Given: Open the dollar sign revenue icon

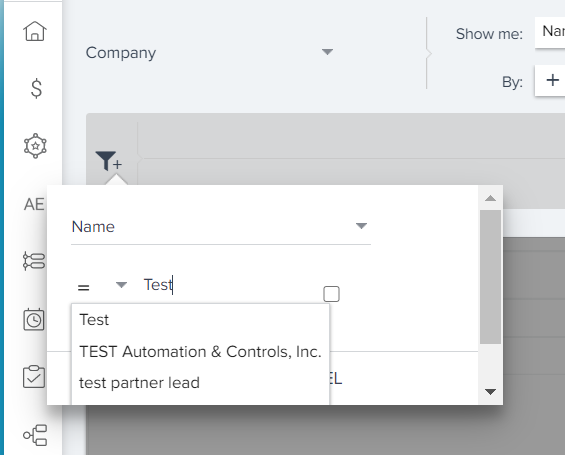Looking at the screenshot, I should (x=36, y=89).
